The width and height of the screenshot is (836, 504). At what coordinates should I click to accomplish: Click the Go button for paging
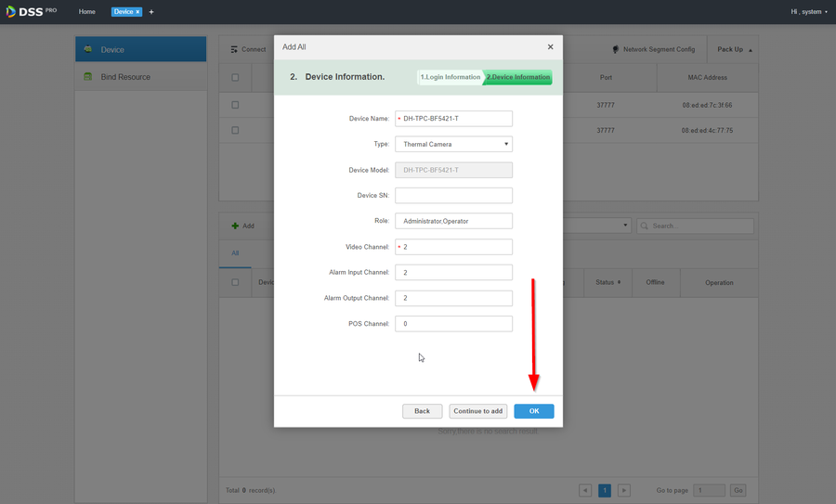pyautogui.click(x=738, y=490)
